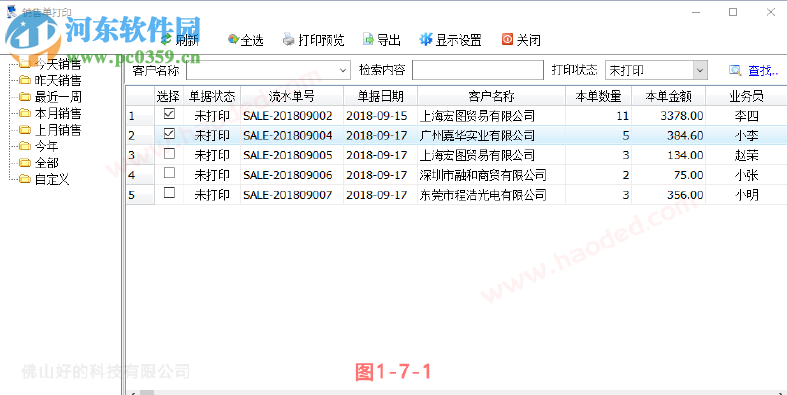
Task: Click the amount 384.60
Action: tap(685, 136)
